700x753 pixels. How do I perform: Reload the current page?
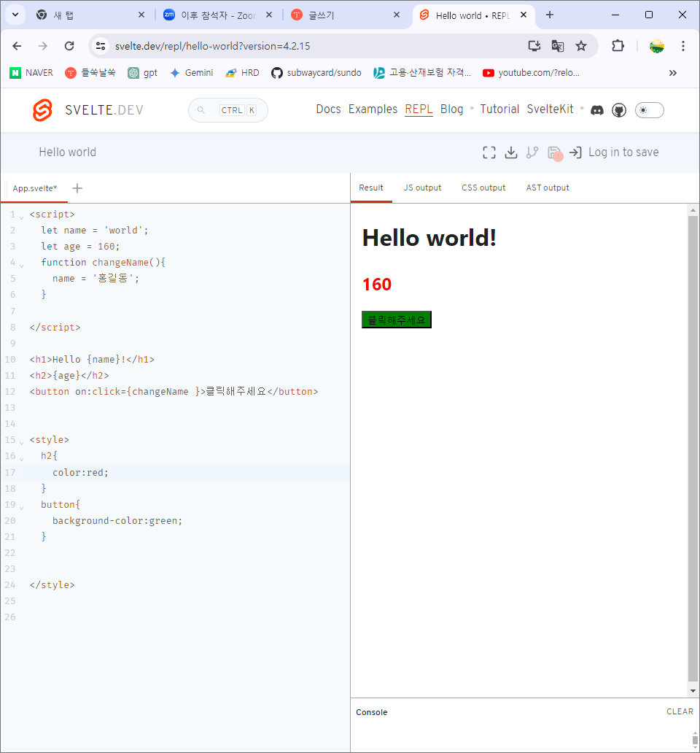coord(69,46)
